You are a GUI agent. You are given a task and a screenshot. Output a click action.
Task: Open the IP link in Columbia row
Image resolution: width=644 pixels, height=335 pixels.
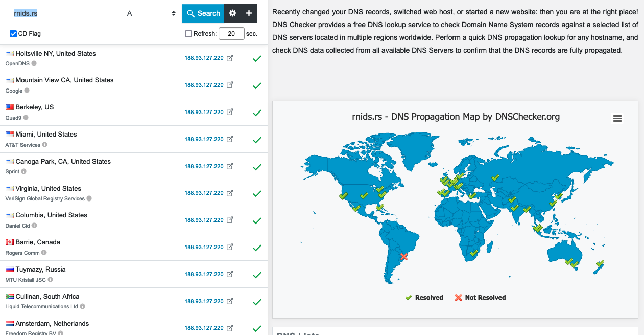point(204,220)
